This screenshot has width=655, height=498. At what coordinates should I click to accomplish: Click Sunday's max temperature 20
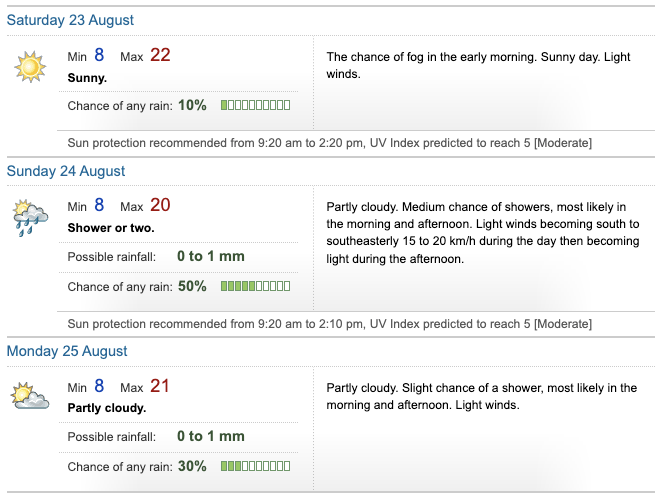coord(160,206)
